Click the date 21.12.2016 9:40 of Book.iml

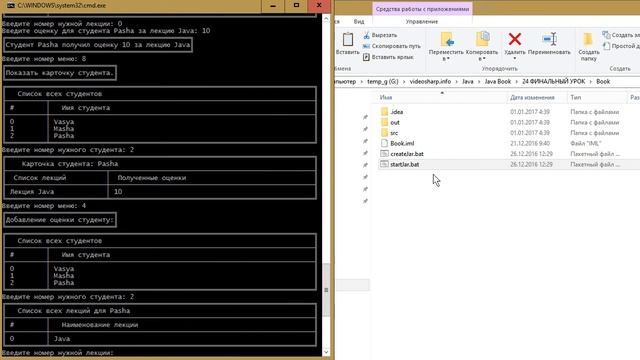(530, 143)
